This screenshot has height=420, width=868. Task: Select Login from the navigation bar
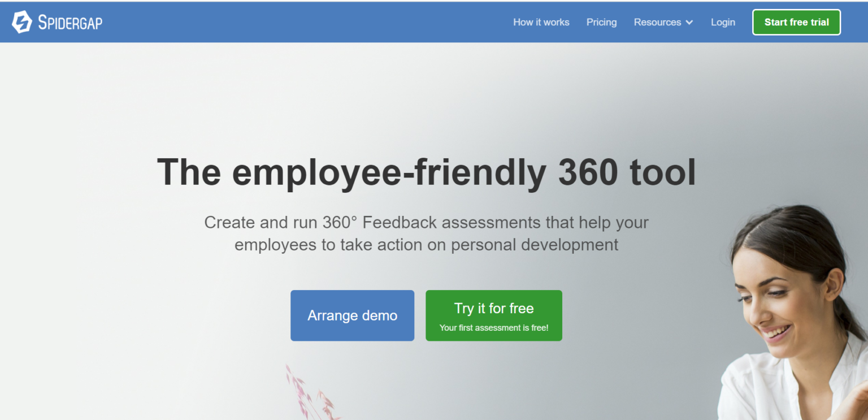click(x=723, y=22)
